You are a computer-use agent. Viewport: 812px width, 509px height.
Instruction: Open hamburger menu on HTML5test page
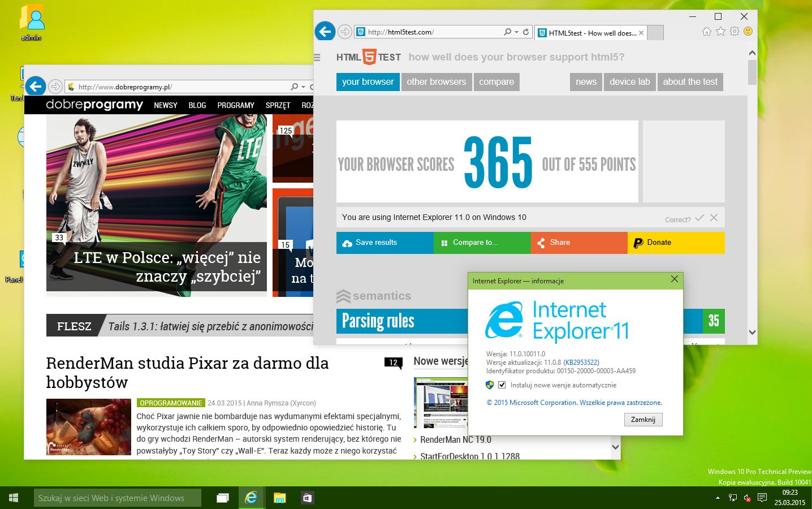tap(317, 57)
